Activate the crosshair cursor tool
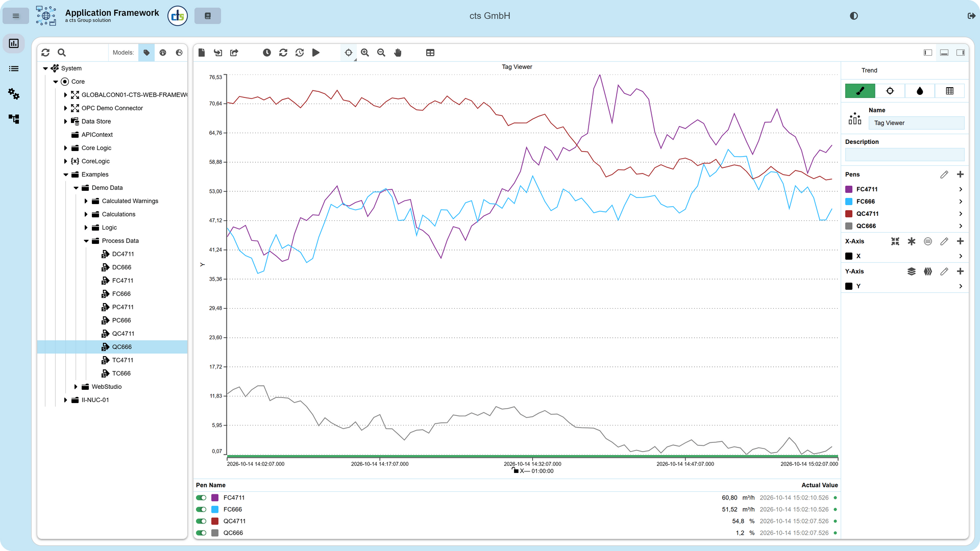Screen dimensions: 980x551 [x=349, y=53]
